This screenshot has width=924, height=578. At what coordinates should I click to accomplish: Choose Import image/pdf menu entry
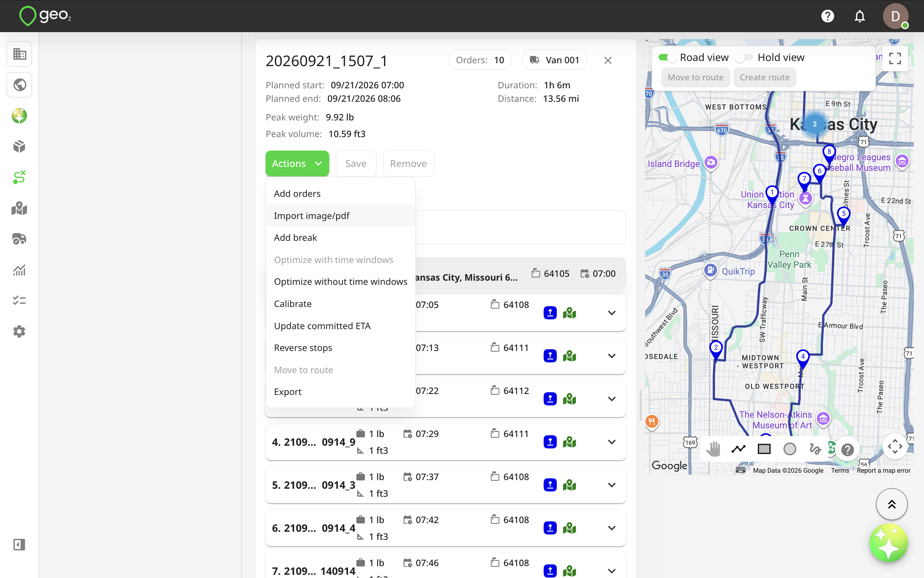340,215
